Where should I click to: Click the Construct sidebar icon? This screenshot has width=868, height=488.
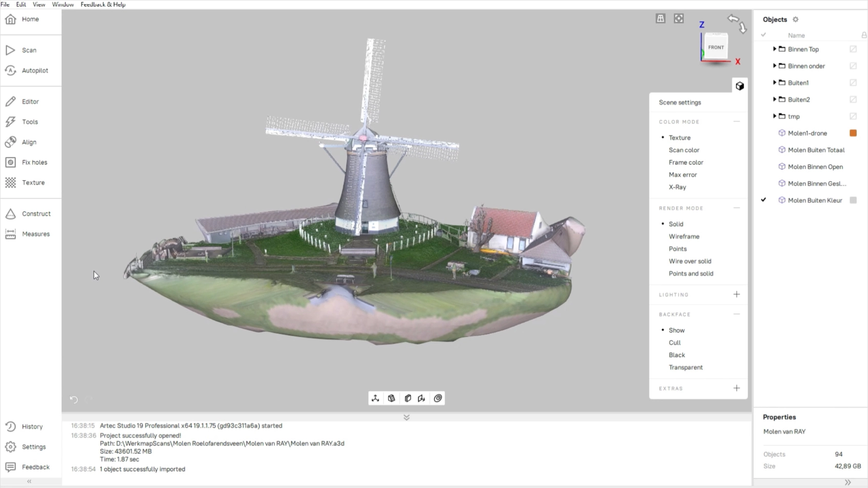[11, 214]
